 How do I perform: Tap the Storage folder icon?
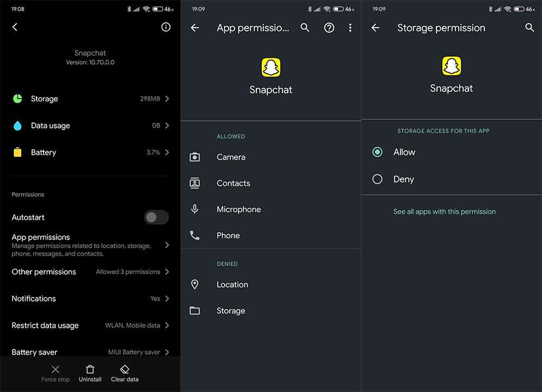point(195,310)
